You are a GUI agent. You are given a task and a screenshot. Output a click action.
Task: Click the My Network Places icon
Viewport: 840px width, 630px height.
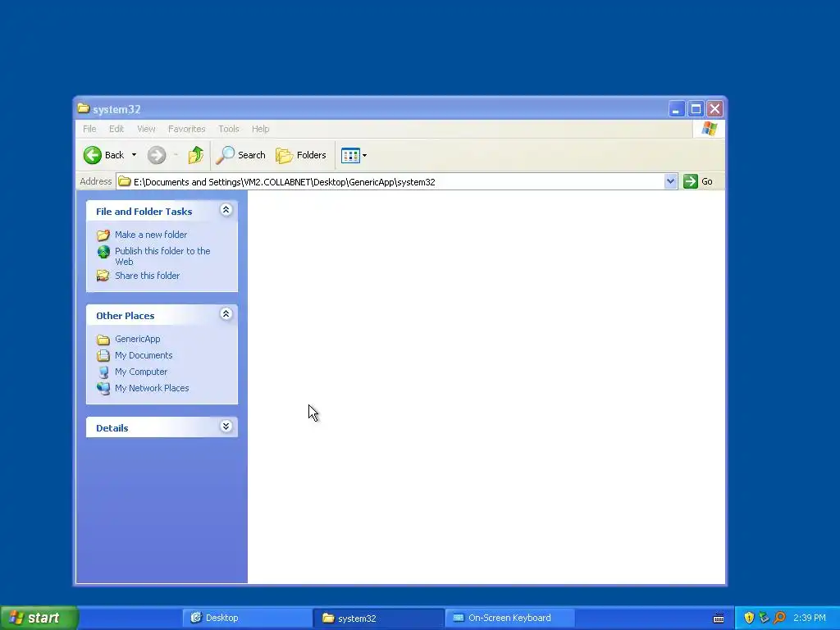[x=103, y=388]
